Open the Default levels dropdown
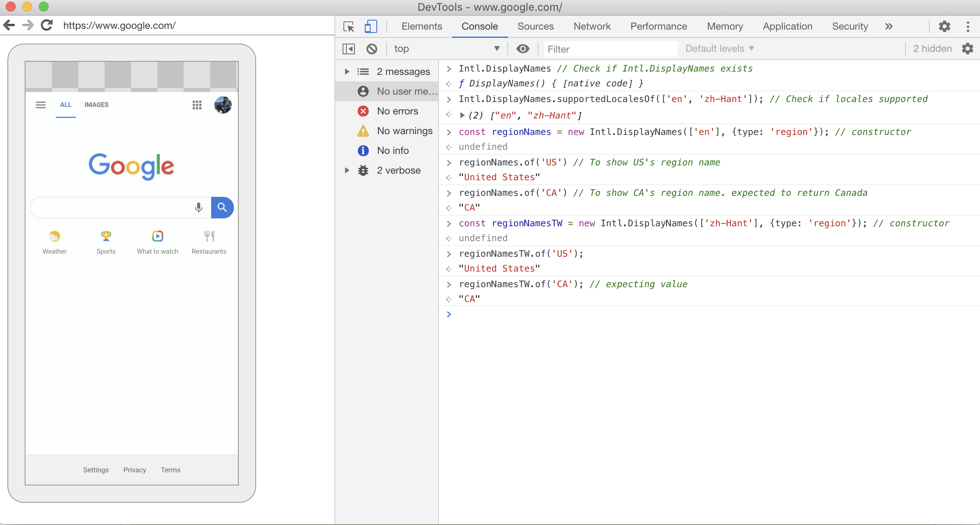The image size is (980, 525). [720, 49]
